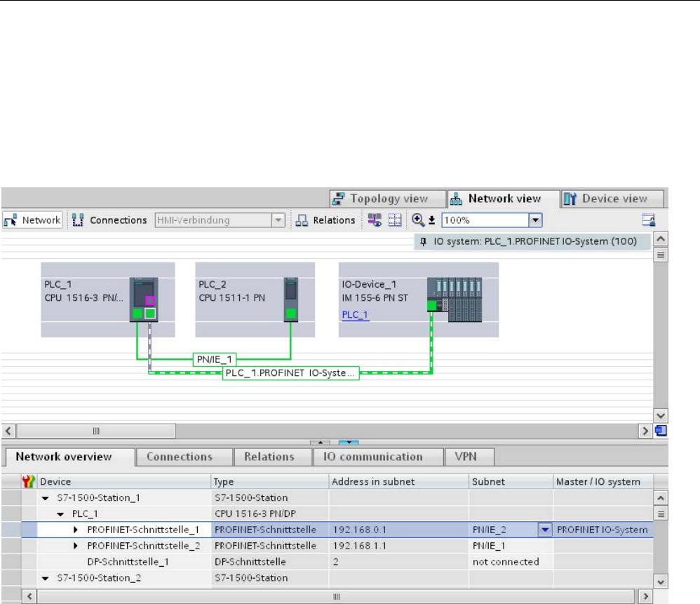The height and width of the screenshot is (604, 700).
Task: Click the pin icon on IO system banner
Action: [423, 241]
